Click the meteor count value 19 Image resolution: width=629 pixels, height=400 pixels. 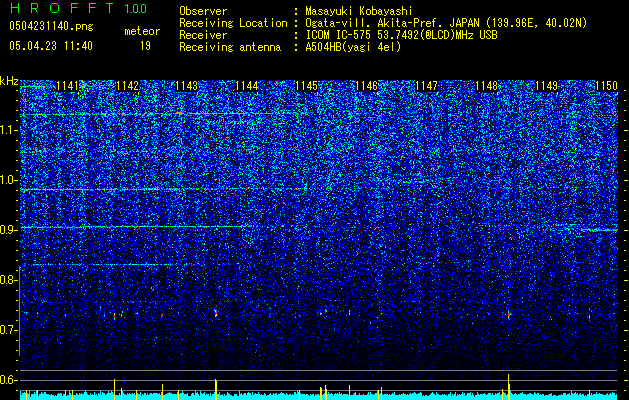click(x=145, y=46)
